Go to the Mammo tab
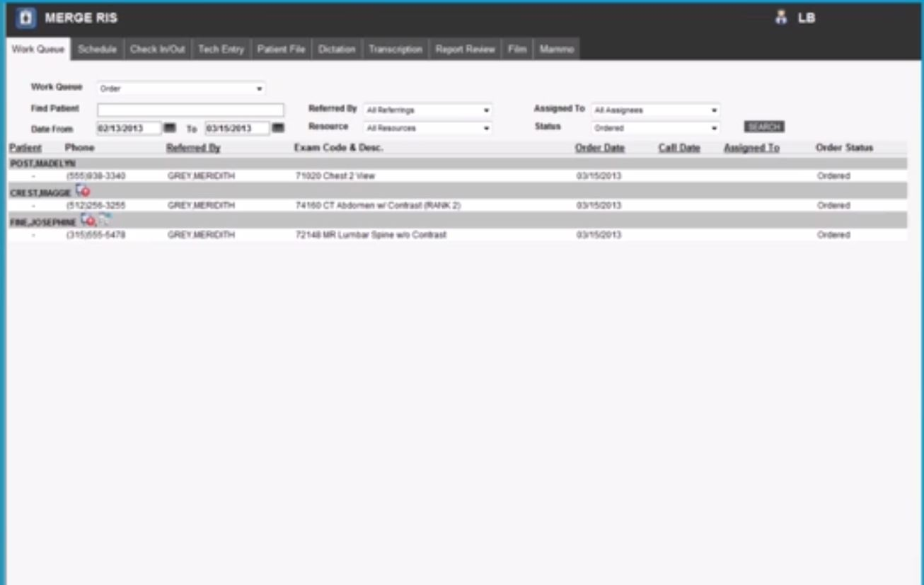Image resolution: width=924 pixels, height=585 pixels. pyautogui.click(x=557, y=50)
